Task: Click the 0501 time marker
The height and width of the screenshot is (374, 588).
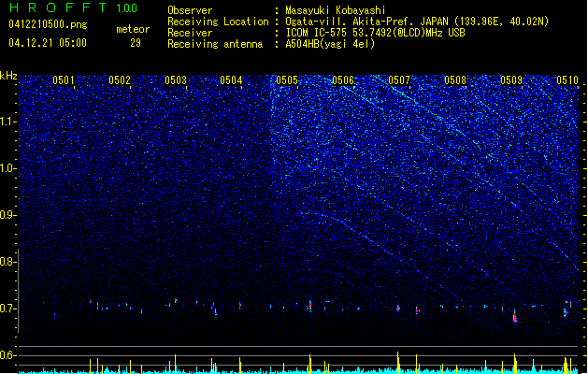Action: click(x=63, y=80)
